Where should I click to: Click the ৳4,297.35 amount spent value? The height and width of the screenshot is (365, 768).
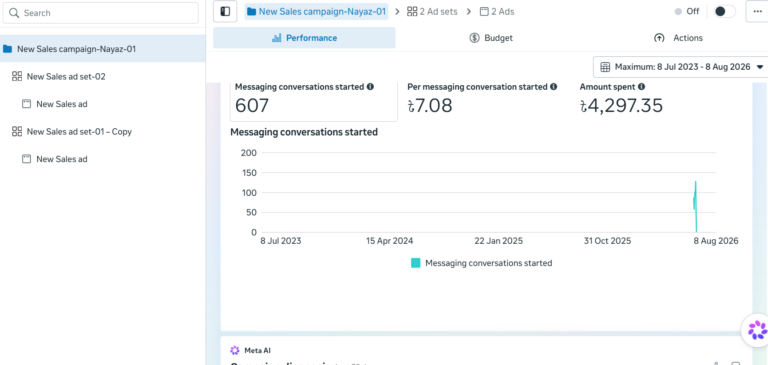[x=622, y=105]
